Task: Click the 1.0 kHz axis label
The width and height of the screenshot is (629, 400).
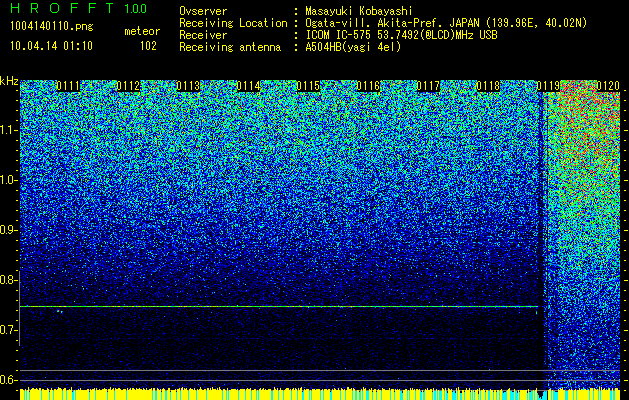Action: click(8, 180)
